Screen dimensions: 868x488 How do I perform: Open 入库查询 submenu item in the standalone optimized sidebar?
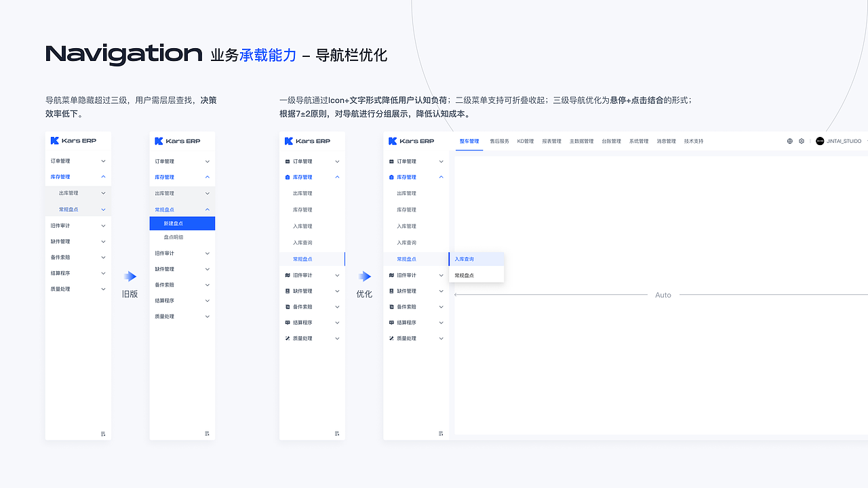pyautogui.click(x=302, y=243)
